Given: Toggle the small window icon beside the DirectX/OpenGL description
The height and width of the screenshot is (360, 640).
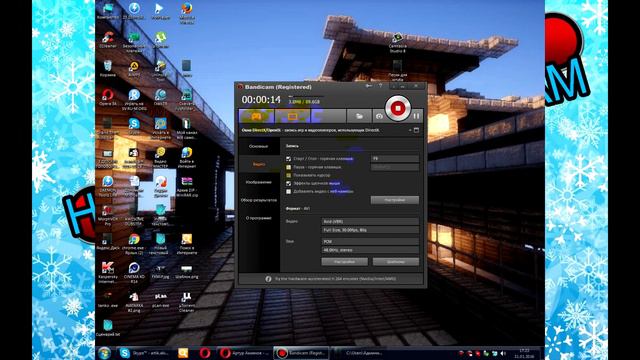Looking at the screenshot, I should point(416,130).
